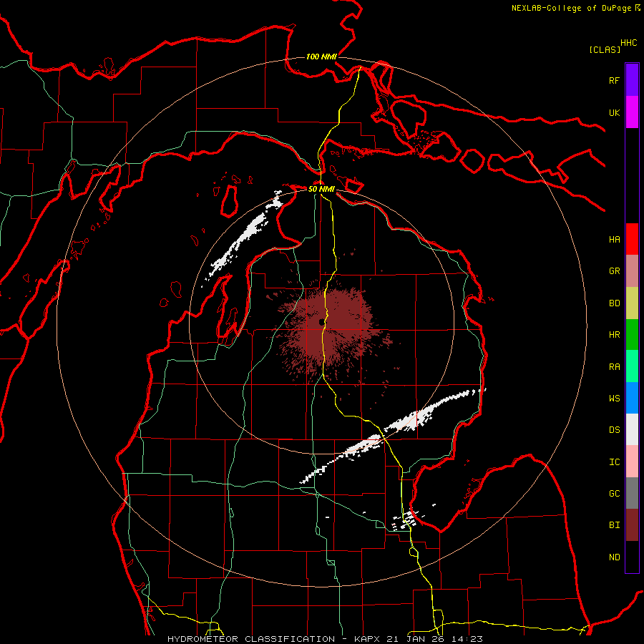Pick the WS blue legend swatch
The image size is (644, 644).
click(x=632, y=398)
